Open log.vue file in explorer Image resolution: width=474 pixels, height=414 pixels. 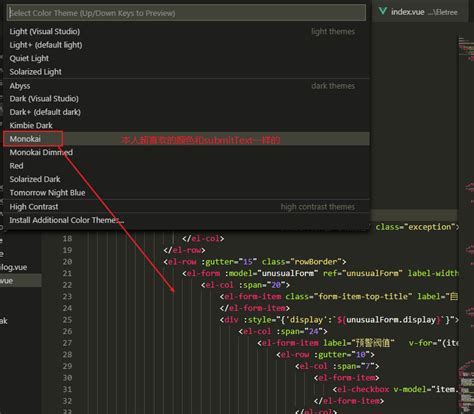[x=14, y=267]
